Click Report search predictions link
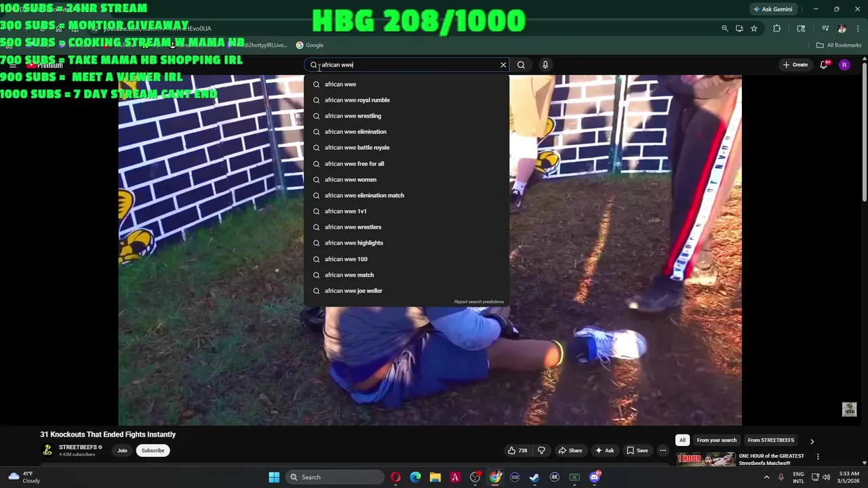Screen dimensions: 868x488 [x=479, y=302]
